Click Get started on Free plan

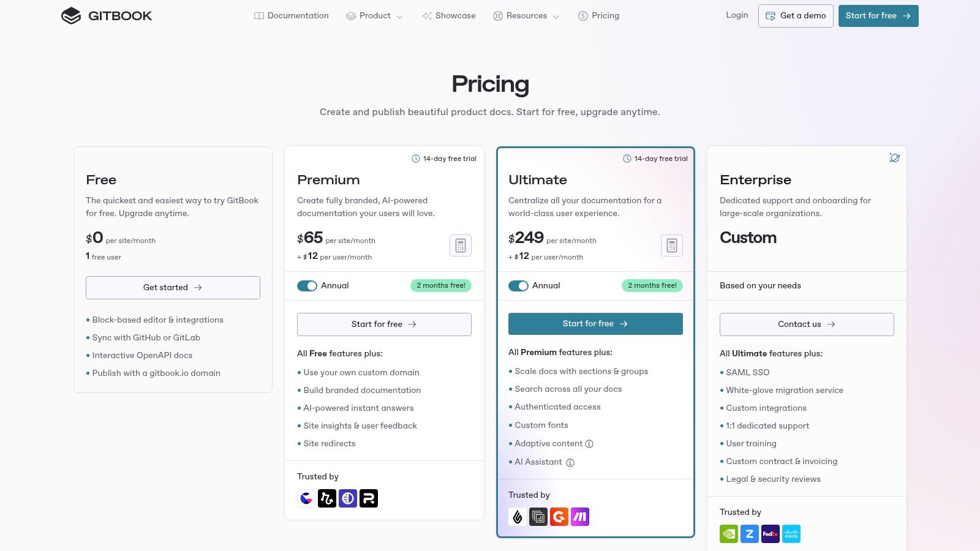173,288
